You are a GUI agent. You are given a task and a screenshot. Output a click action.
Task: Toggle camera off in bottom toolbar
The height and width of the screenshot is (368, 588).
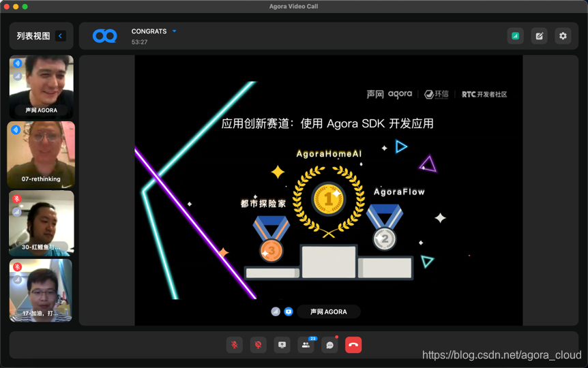tap(259, 345)
